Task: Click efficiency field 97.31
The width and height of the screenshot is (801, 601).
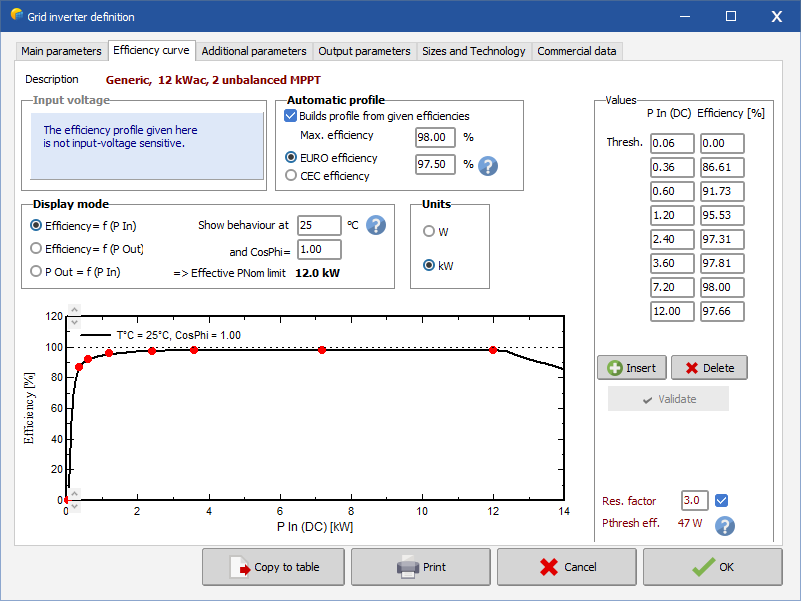Action: [722, 239]
